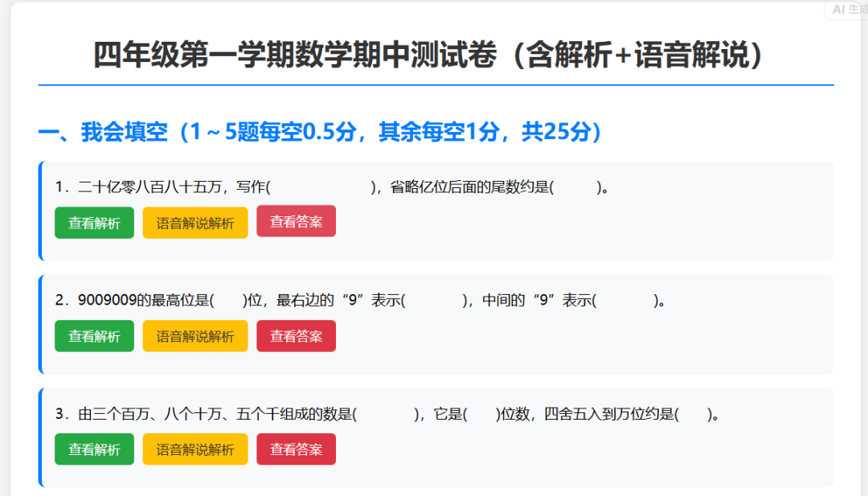Viewport: 868px width, 496px height.
Task: Click the red answer button under question 2
Action: (296, 336)
